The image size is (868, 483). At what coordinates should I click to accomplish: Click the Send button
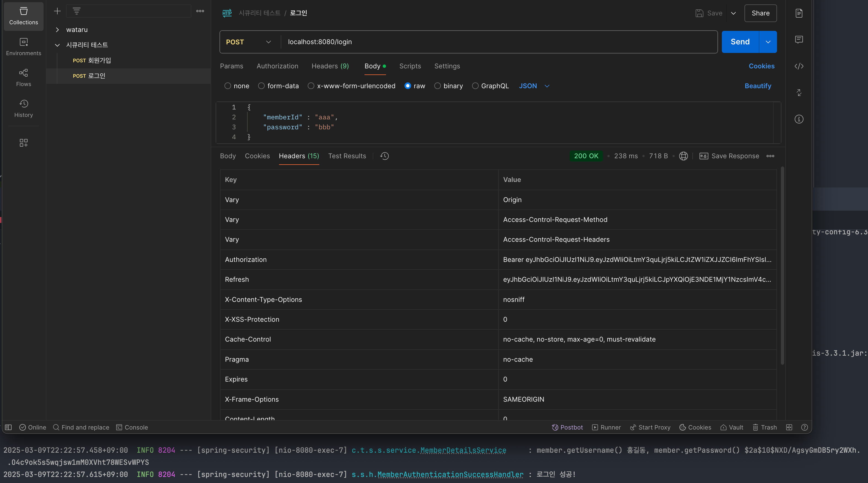click(740, 42)
